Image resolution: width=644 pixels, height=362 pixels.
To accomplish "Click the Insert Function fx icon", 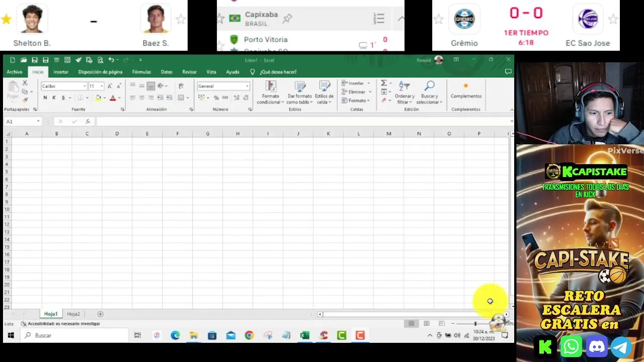I will (x=88, y=121).
